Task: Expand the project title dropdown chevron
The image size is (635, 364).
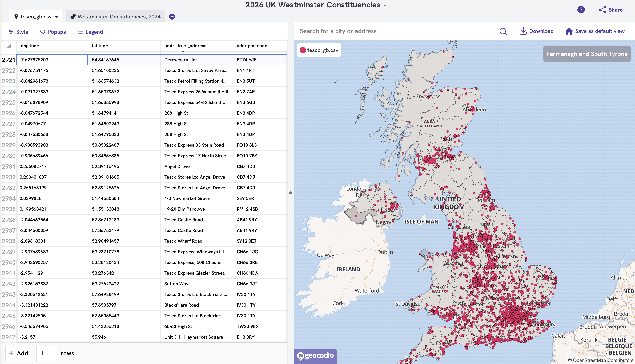Action: pyautogui.click(x=385, y=5)
